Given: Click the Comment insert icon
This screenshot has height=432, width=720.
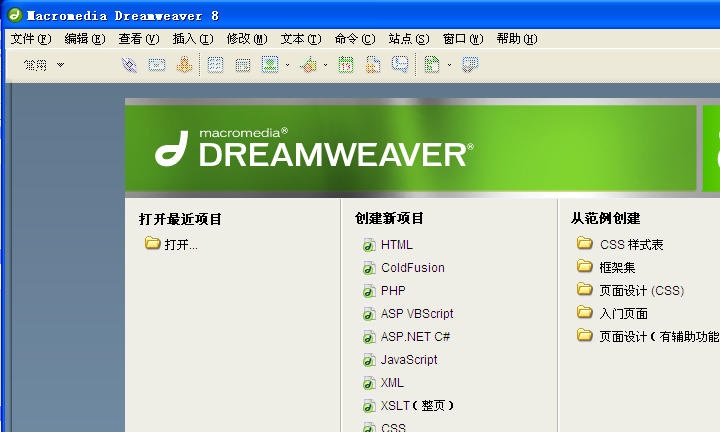Looking at the screenshot, I should click(x=400, y=64).
